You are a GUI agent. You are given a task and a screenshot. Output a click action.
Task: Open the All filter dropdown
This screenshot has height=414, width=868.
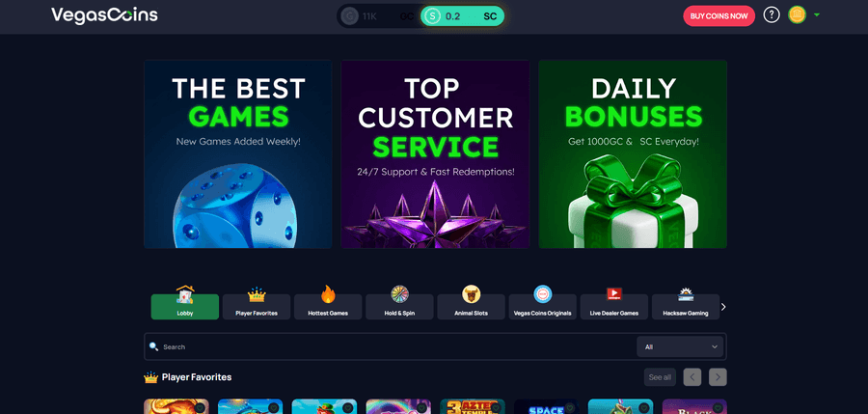680,347
